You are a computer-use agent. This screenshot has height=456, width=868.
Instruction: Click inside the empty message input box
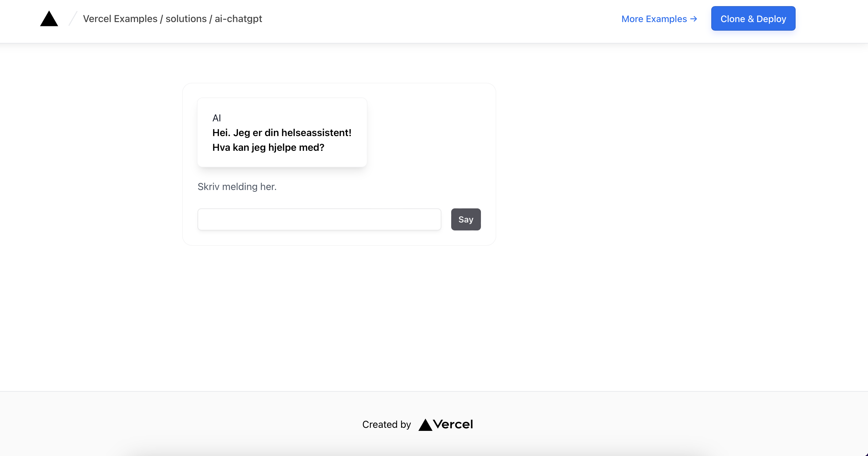319,219
